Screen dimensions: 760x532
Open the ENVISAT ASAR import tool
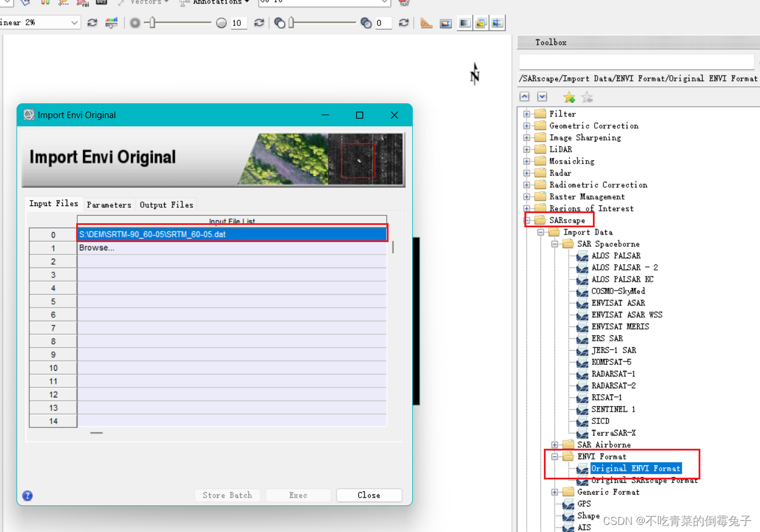[x=618, y=303]
